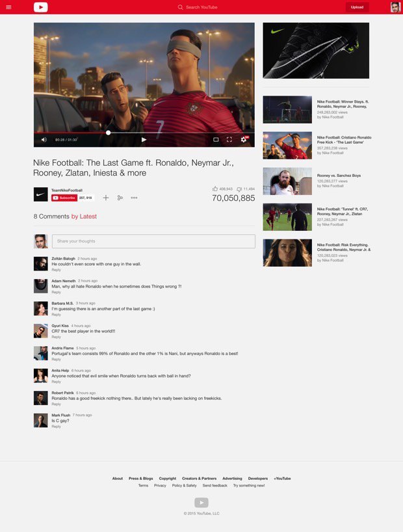The height and width of the screenshot is (532, 403).
Task: Click the Developers footer link
Action: point(258,479)
